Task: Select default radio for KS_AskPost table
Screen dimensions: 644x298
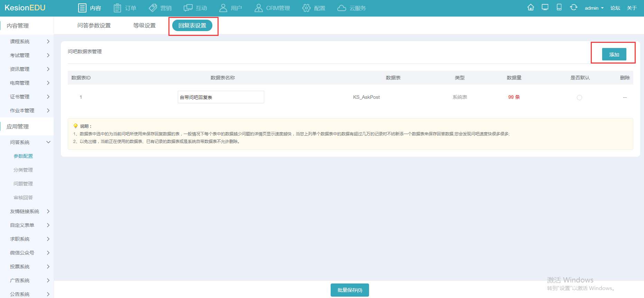Action: 579,97
